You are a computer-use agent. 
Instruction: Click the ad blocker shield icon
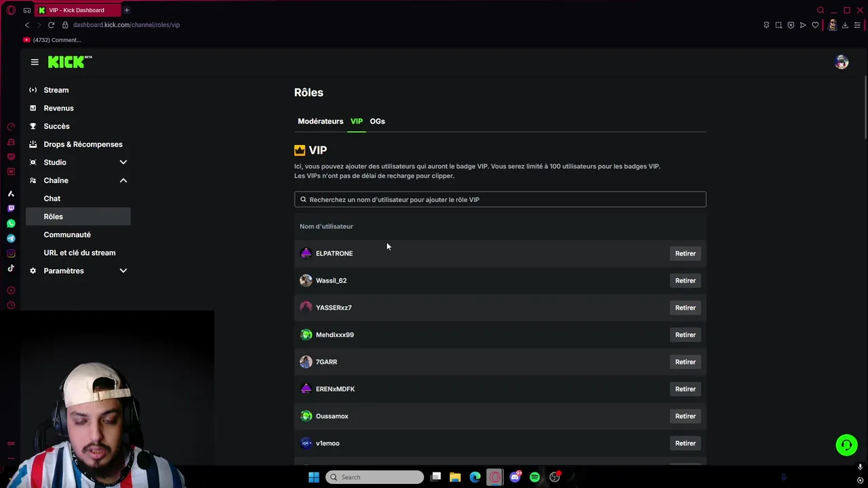(791, 25)
